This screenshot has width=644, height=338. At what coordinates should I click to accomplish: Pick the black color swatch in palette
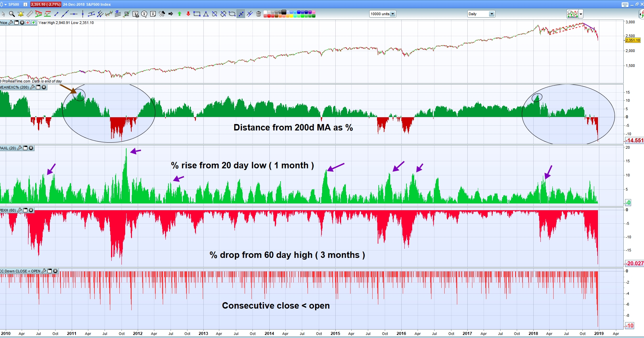[284, 12]
